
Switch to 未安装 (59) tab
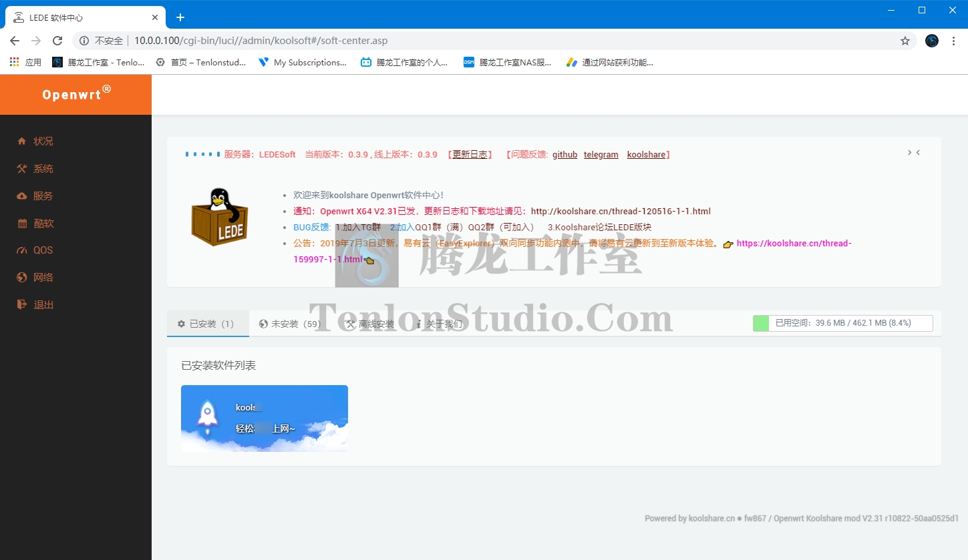tap(291, 324)
